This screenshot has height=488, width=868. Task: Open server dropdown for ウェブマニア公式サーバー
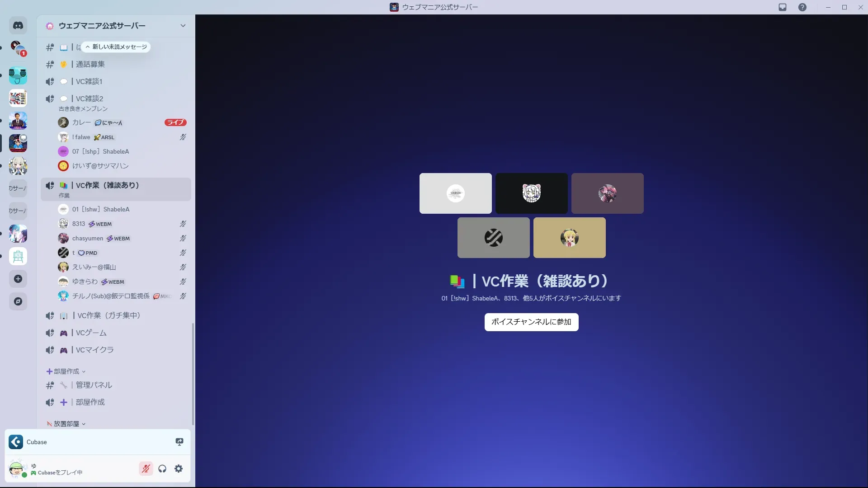point(183,26)
